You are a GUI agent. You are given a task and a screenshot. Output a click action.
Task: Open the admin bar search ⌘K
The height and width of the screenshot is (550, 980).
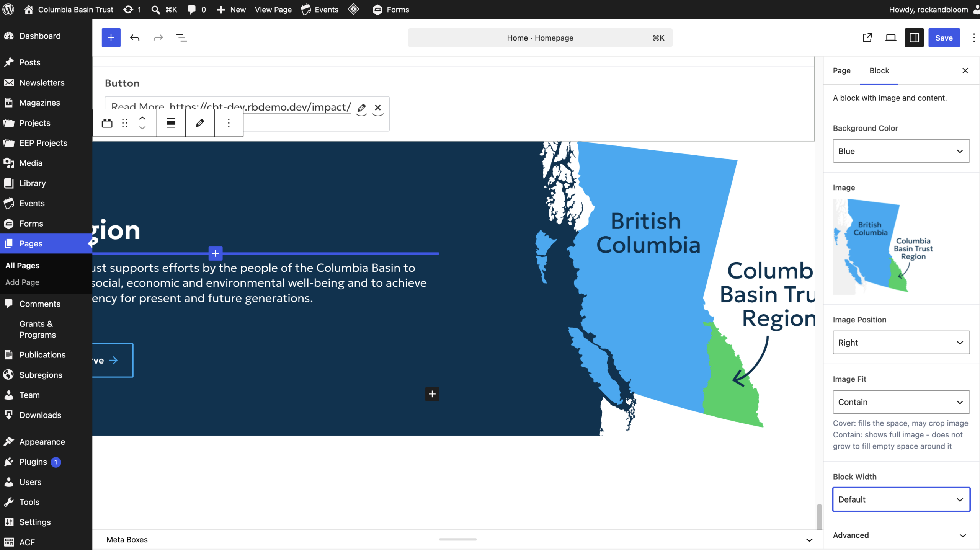[164, 10]
